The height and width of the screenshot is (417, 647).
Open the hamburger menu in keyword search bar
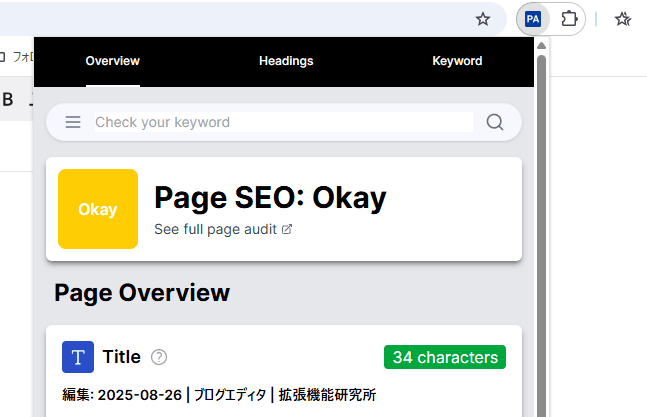tap(73, 122)
